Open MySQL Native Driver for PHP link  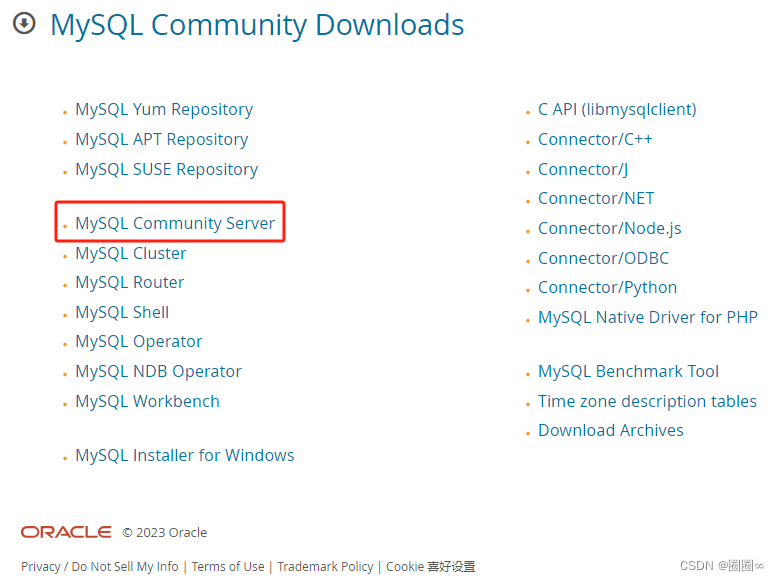point(648,317)
